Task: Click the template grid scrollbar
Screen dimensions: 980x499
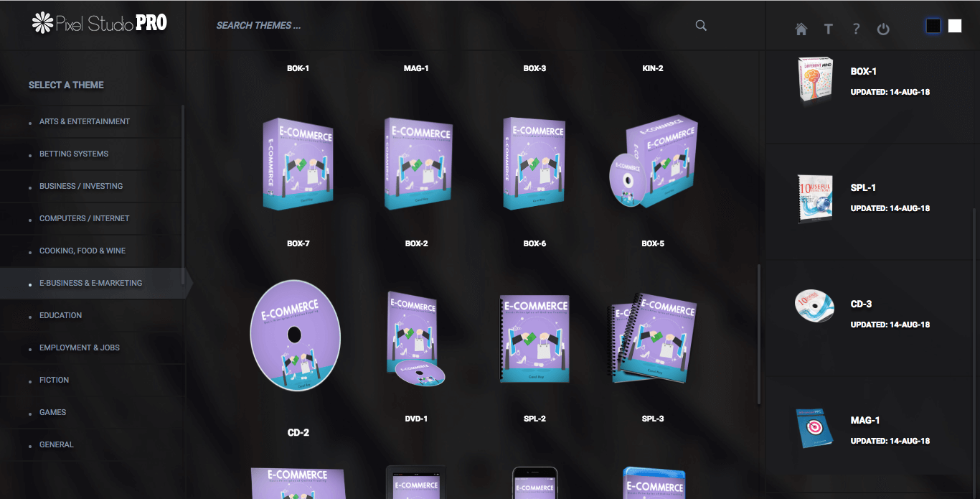Action: click(759, 335)
